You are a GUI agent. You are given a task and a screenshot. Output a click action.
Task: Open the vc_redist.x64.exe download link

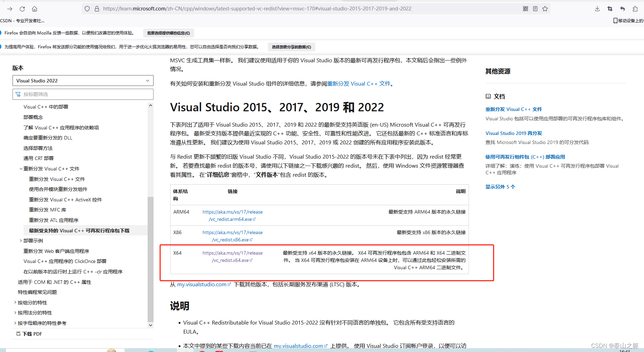232,257
